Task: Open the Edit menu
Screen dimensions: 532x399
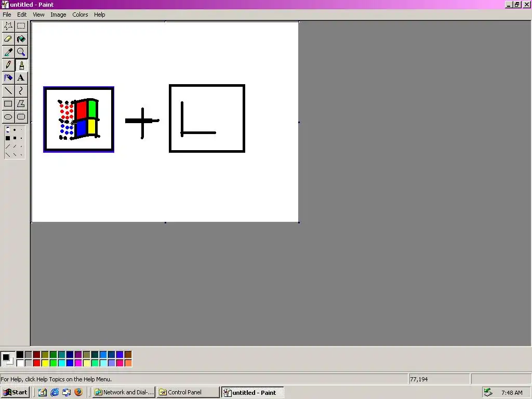Action: tap(22, 15)
